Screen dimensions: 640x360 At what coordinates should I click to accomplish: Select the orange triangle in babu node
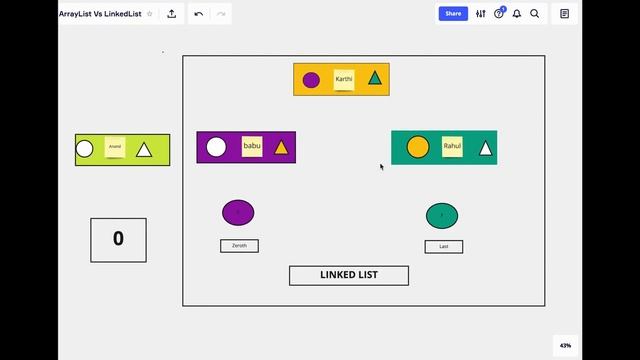click(281, 147)
